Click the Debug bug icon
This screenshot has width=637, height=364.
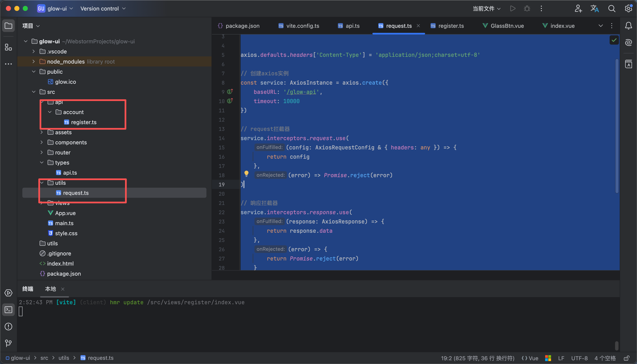coord(527,8)
